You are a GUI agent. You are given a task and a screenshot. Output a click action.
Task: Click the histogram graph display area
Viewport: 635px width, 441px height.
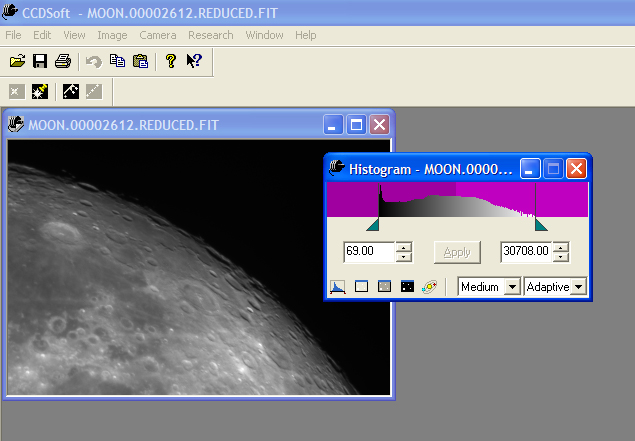click(x=457, y=200)
